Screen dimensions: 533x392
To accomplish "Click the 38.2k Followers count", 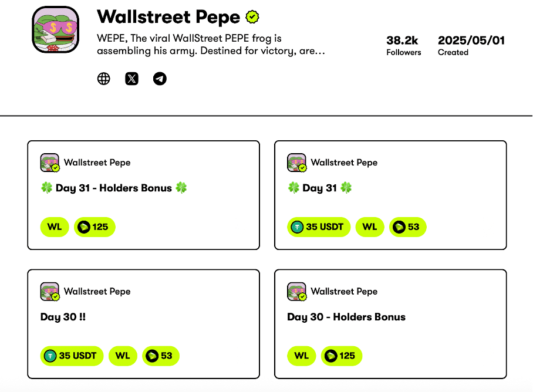I will coord(403,45).
